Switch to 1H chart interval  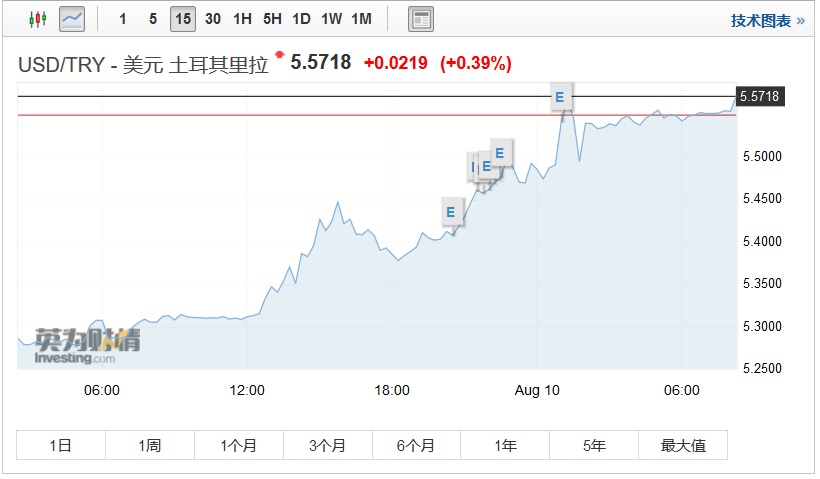[242, 19]
